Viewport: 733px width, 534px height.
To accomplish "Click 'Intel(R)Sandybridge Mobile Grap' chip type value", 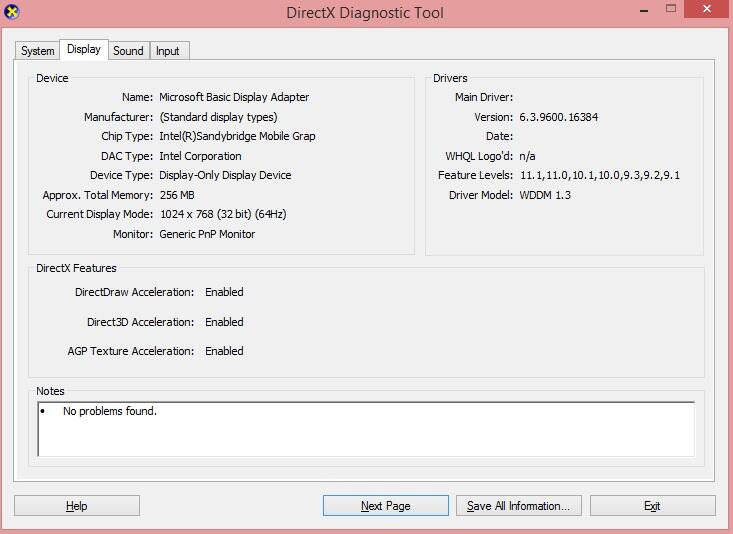I will click(237, 136).
